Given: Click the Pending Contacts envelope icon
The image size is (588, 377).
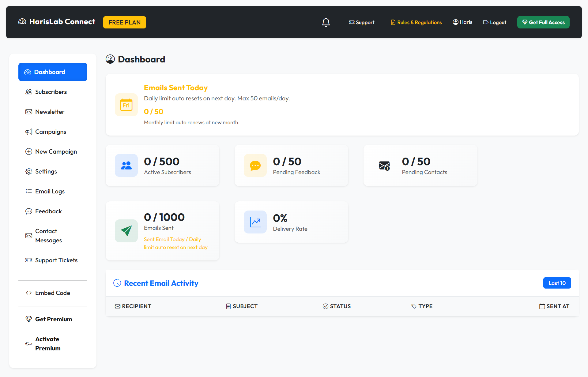Looking at the screenshot, I should (x=384, y=166).
